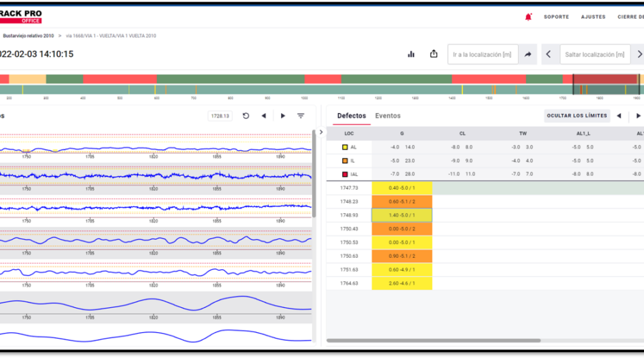Image resolution: width=644 pixels, height=358 pixels.
Task: Jump to previous location with left chevron
Action: pos(548,54)
